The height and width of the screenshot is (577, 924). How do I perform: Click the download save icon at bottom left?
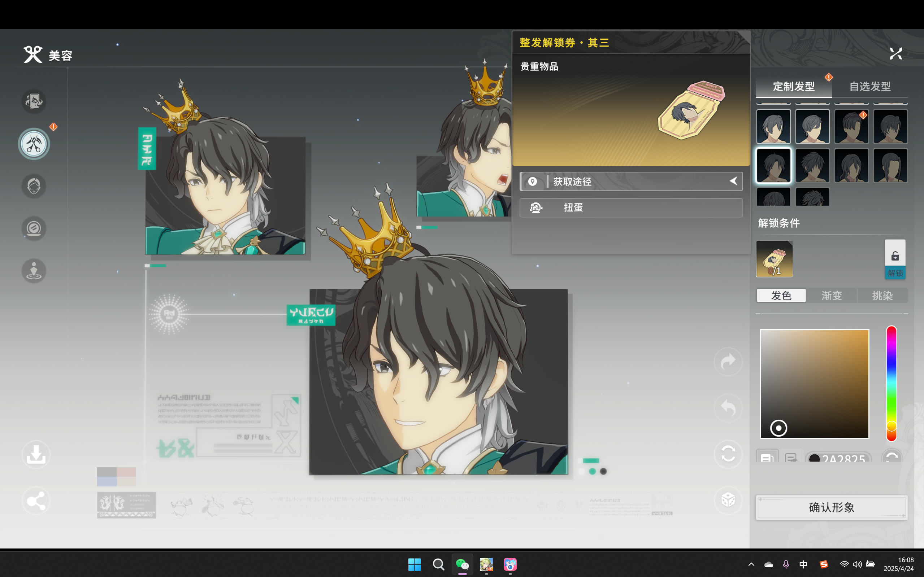coord(36,454)
